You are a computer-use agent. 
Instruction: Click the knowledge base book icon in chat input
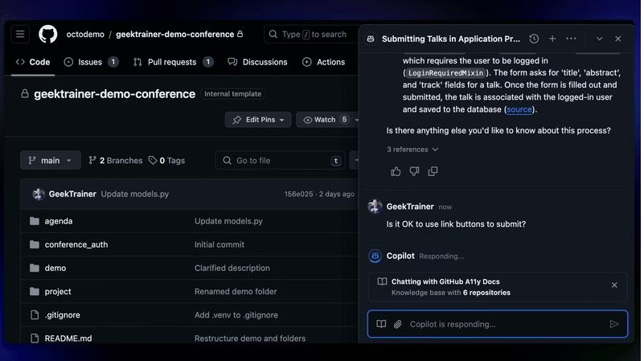(x=381, y=324)
